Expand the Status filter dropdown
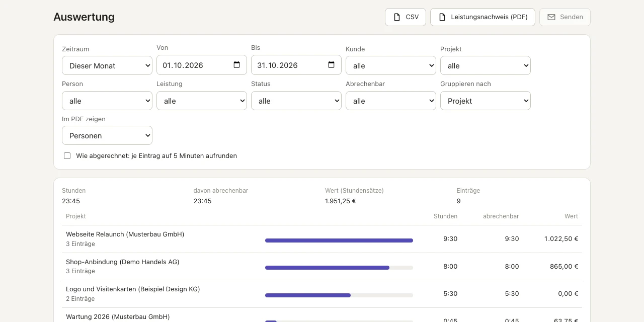The image size is (644, 322). click(296, 101)
